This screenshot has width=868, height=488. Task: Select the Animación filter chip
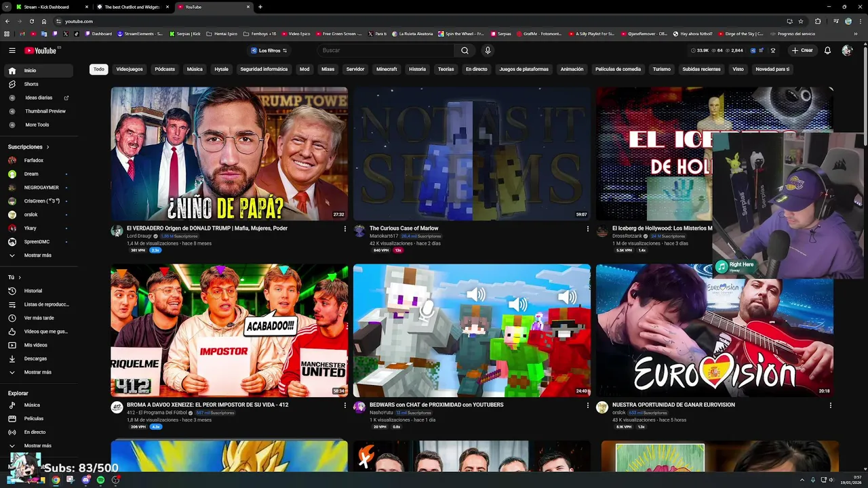tap(572, 69)
